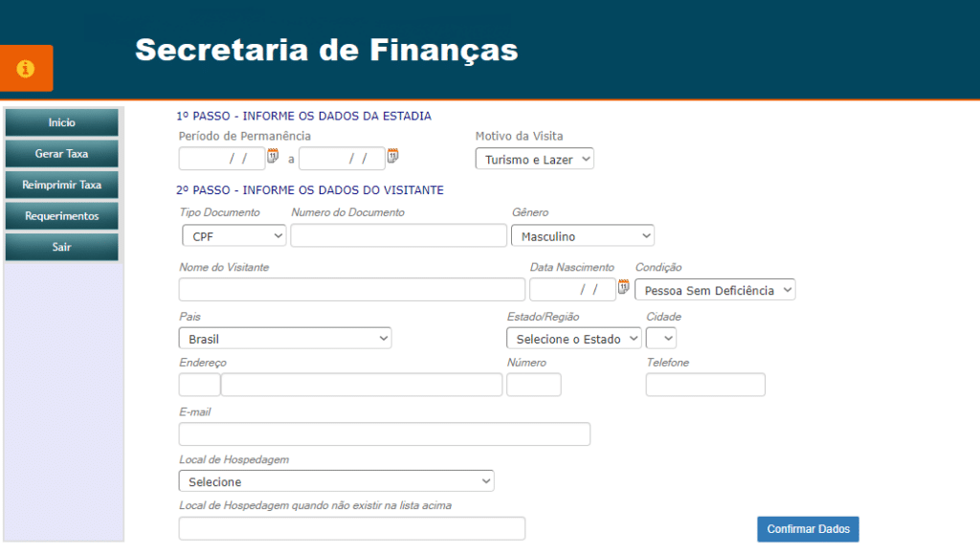This screenshot has height=554, width=980.
Task: Expand Tipo Documento CPF dropdown
Action: [x=234, y=235]
